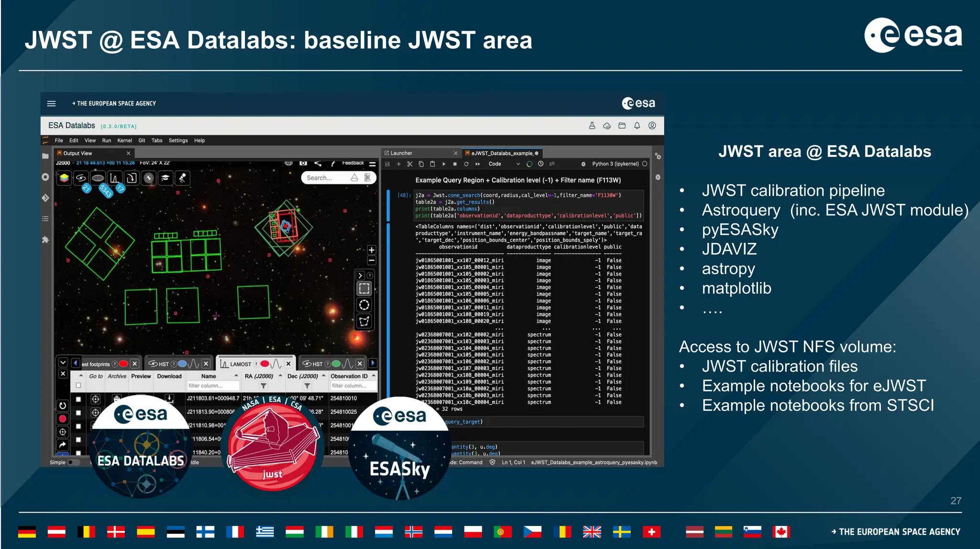Open the RA (J2000) column filter funnel
Image resolution: width=980 pixels, height=549 pixels.
pos(263,386)
